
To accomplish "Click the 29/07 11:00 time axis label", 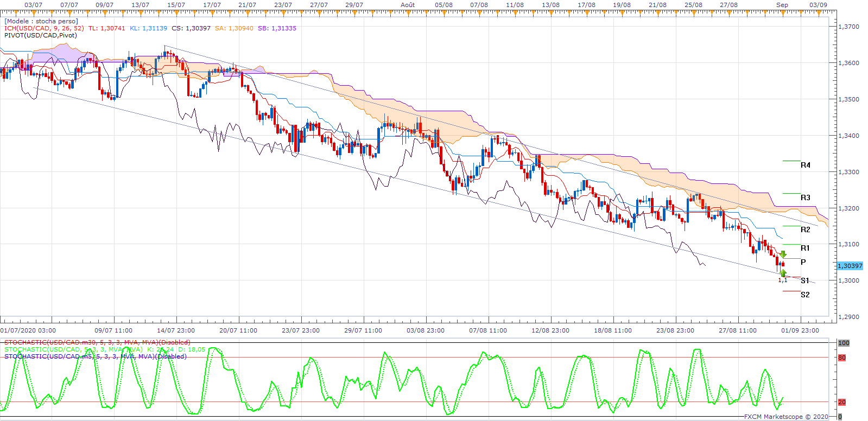I will pos(363,330).
